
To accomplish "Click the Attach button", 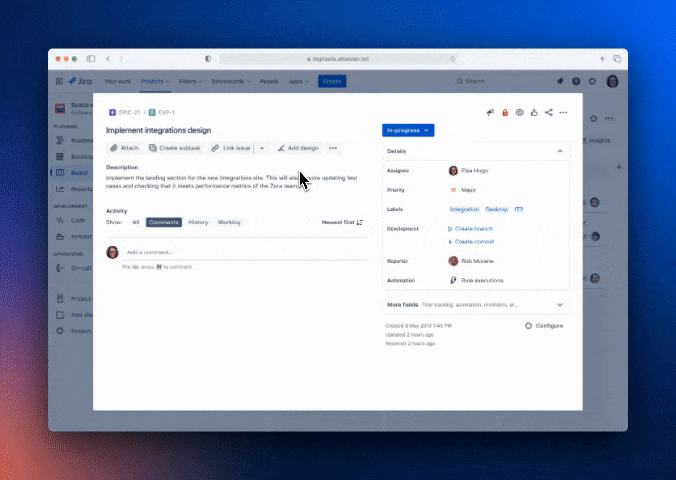I will point(125,148).
